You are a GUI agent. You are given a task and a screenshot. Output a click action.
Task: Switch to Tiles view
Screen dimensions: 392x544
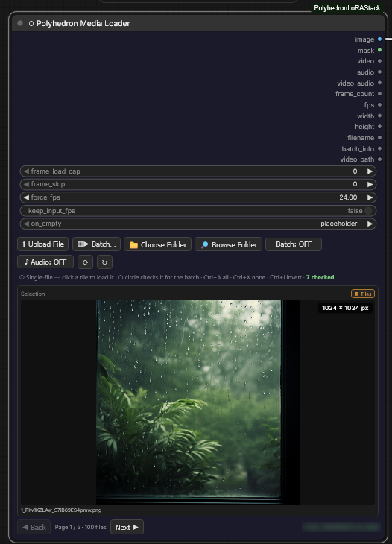[x=363, y=294]
